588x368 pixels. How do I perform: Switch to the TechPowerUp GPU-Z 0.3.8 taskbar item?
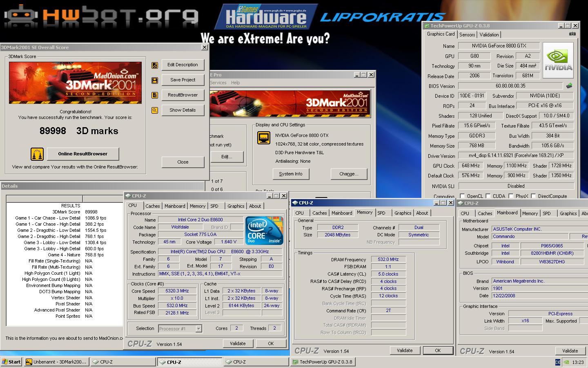pyautogui.click(x=323, y=362)
